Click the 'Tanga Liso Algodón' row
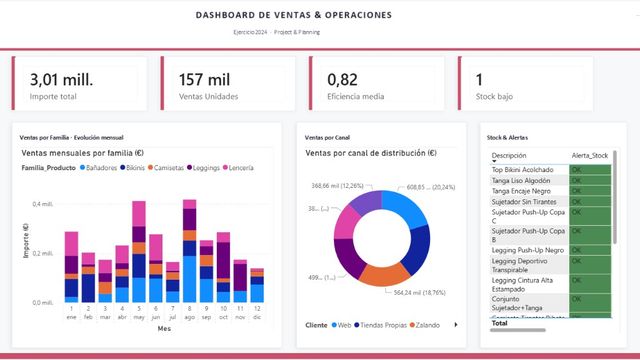 pyautogui.click(x=551, y=180)
